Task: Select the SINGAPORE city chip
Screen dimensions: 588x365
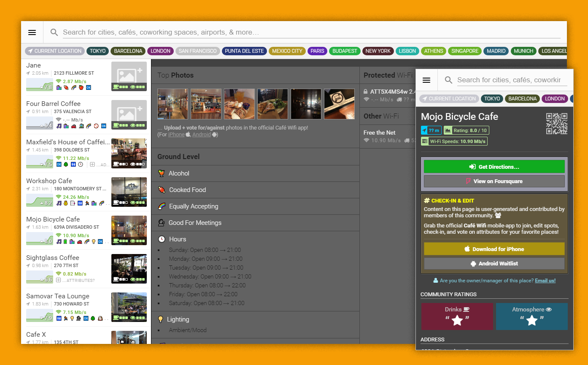Action: pos(465,51)
